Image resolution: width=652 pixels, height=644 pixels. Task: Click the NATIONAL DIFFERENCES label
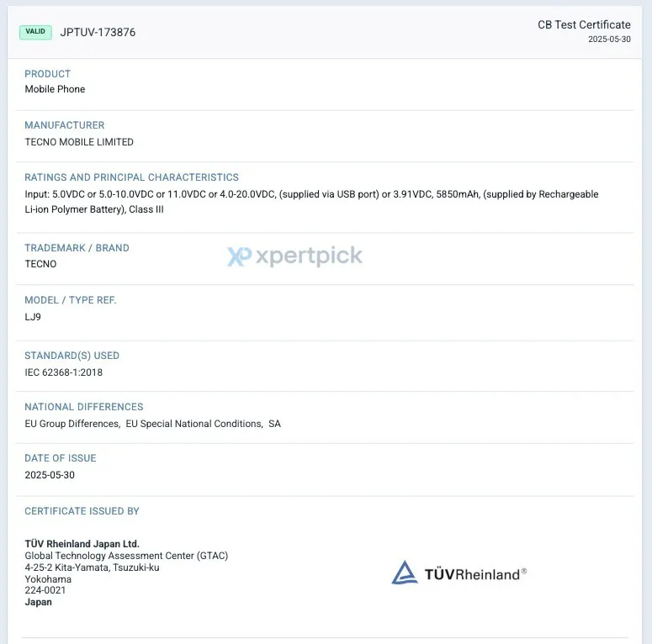pos(84,407)
